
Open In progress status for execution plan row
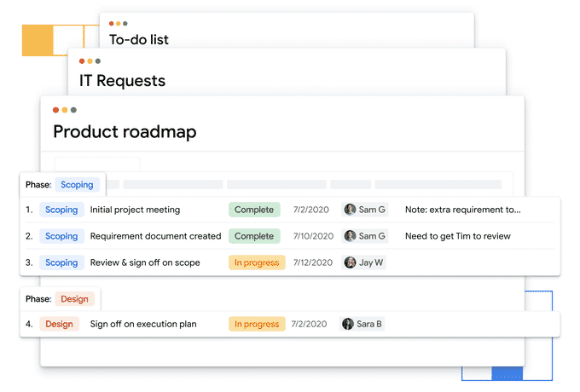(256, 324)
